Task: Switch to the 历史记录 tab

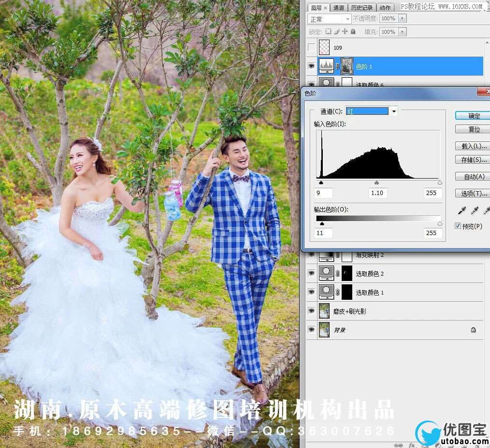Action: click(361, 8)
